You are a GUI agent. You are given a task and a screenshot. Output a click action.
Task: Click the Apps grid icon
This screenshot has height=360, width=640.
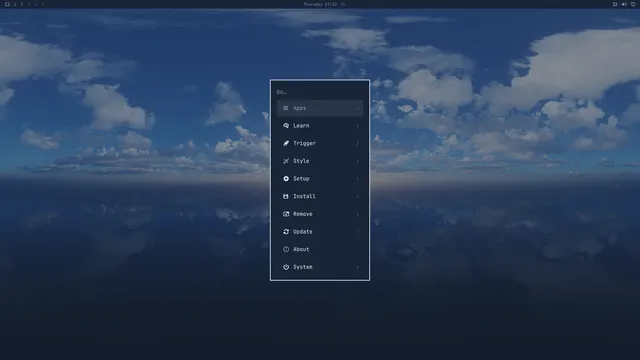[286, 108]
